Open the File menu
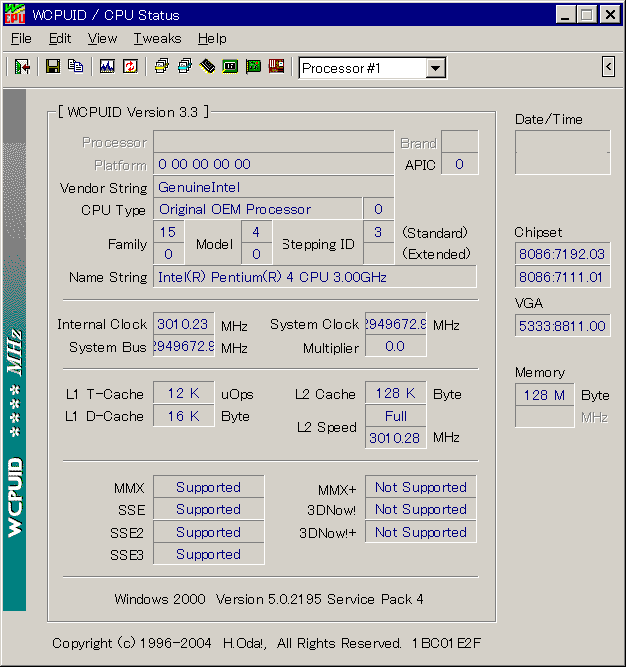626x667 pixels. [21, 39]
